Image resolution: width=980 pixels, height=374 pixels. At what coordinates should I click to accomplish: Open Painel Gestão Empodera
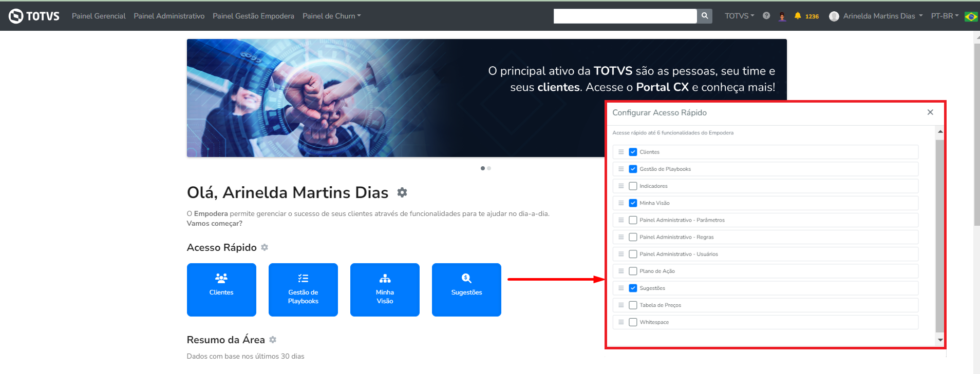point(253,16)
